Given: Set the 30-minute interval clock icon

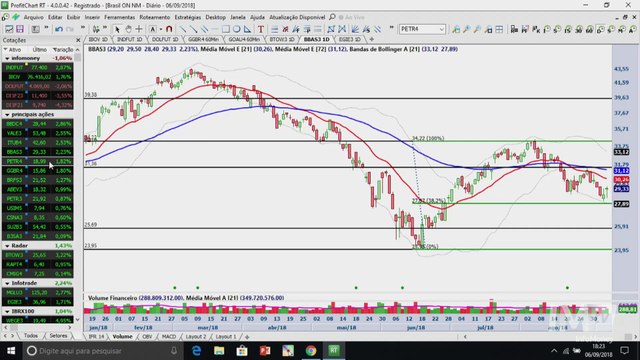Looking at the screenshot, I should coord(579,29).
